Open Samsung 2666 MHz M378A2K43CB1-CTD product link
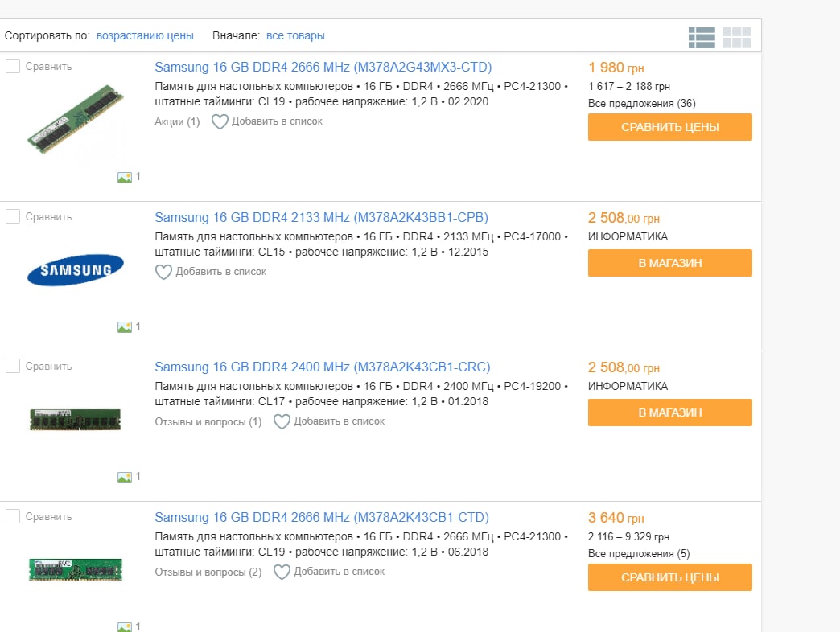Screen dimensions: 840x632 [322, 517]
